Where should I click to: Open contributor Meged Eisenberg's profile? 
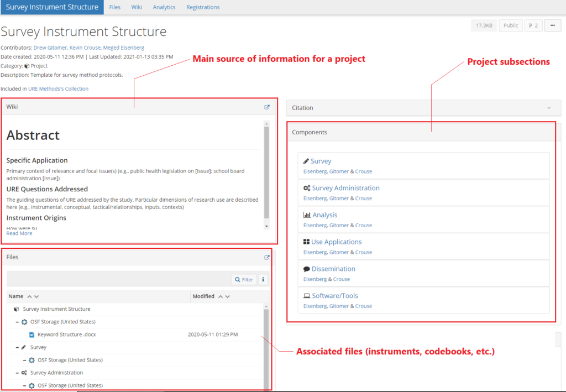click(x=123, y=48)
